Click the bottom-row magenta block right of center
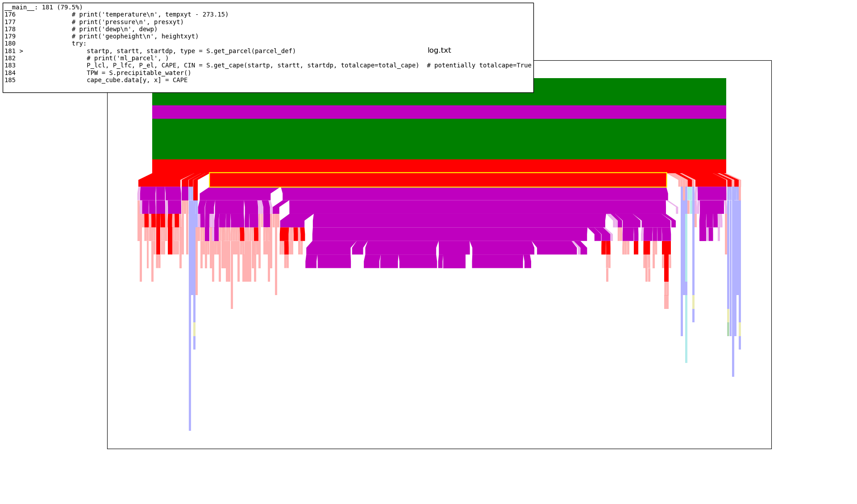Viewport: 857px width, 504px height. [497, 261]
